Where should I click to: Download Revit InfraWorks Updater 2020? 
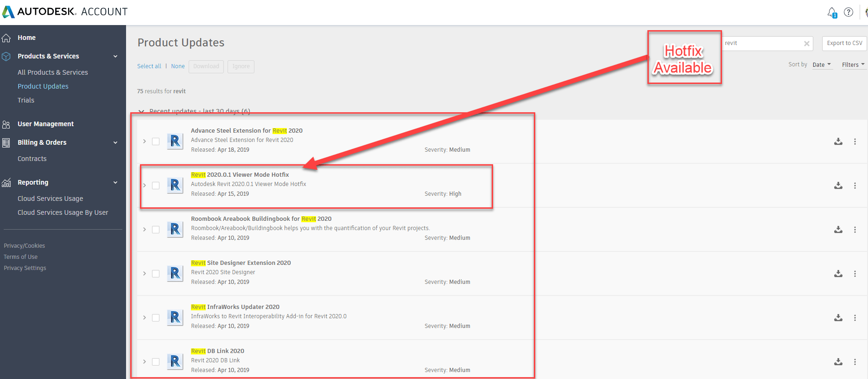838,318
